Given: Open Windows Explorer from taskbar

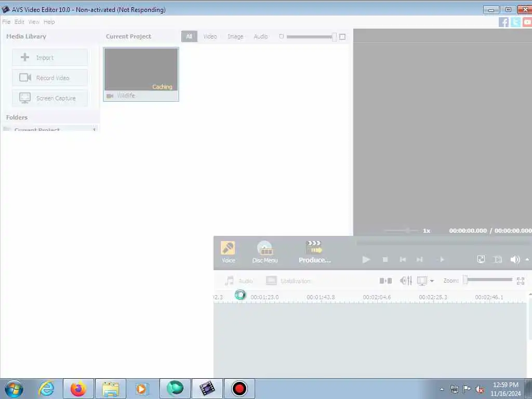Looking at the screenshot, I should pos(111,389).
